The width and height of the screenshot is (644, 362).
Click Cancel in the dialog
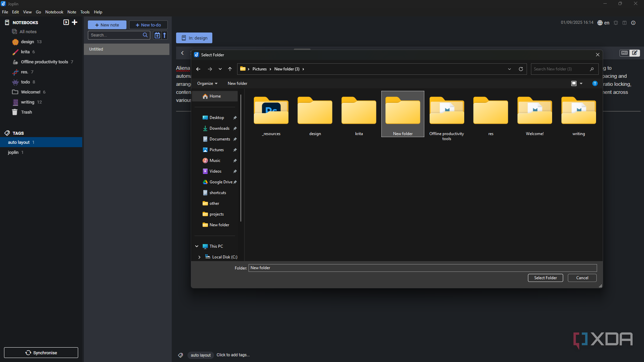pyautogui.click(x=582, y=278)
